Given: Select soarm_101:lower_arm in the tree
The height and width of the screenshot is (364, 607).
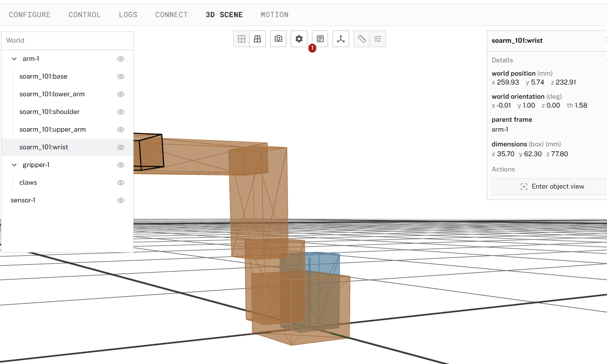Looking at the screenshot, I should click(52, 94).
